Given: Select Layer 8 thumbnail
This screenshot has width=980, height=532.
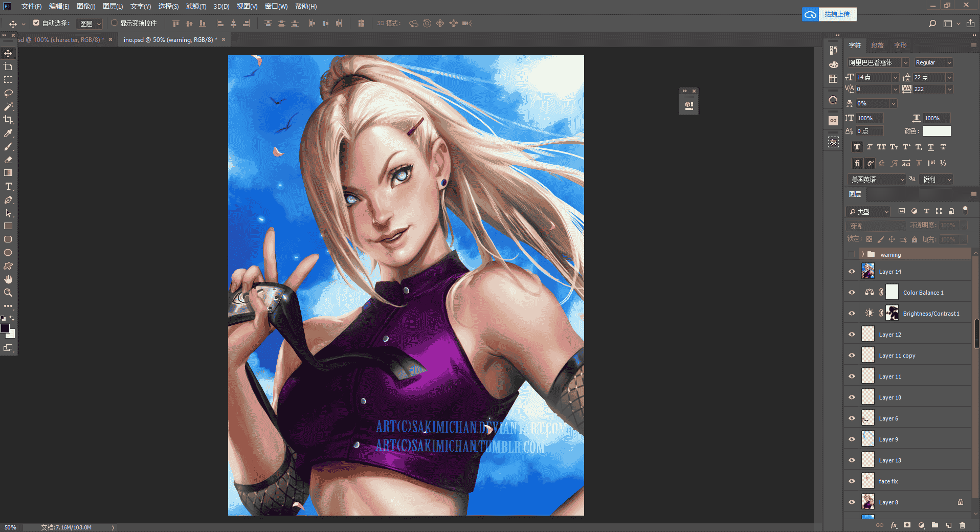Looking at the screenshot, I should pos(868,502).
